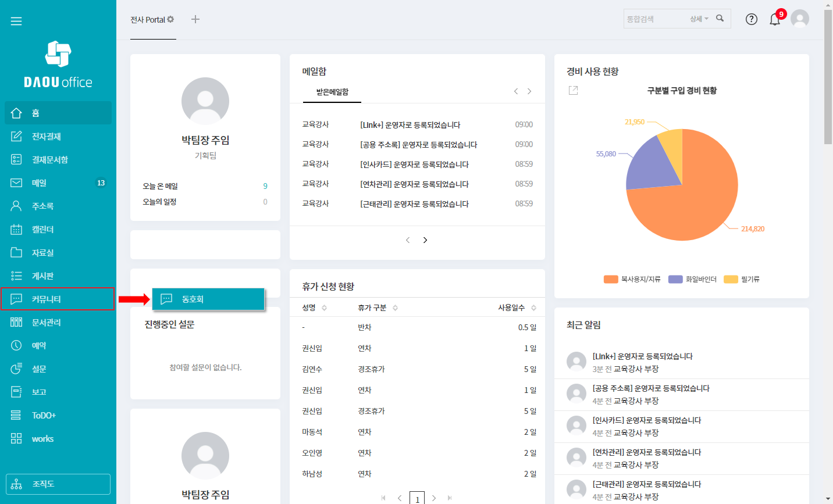Expand the 상세 search dropdown

tap(699, 19)
